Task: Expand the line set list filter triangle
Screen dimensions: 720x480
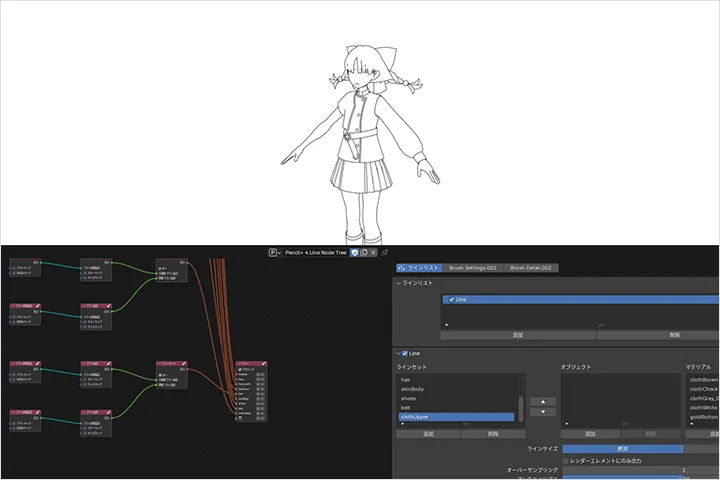Action: (x=403, y=424)
